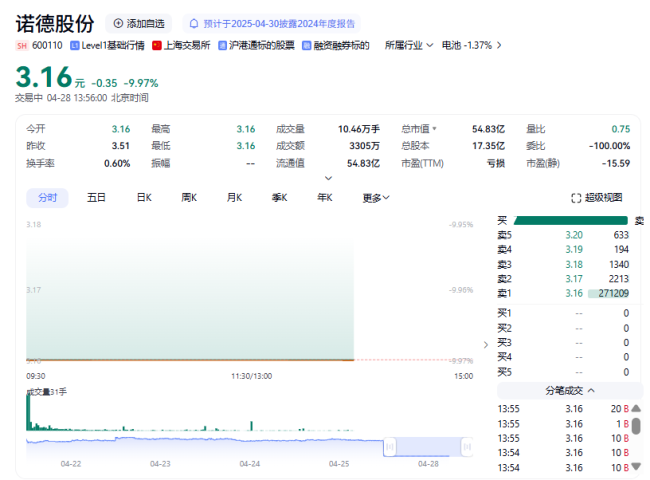Expand more quote details chevron
This screenshot has height=480, width=650.
[x=328, y=178]
